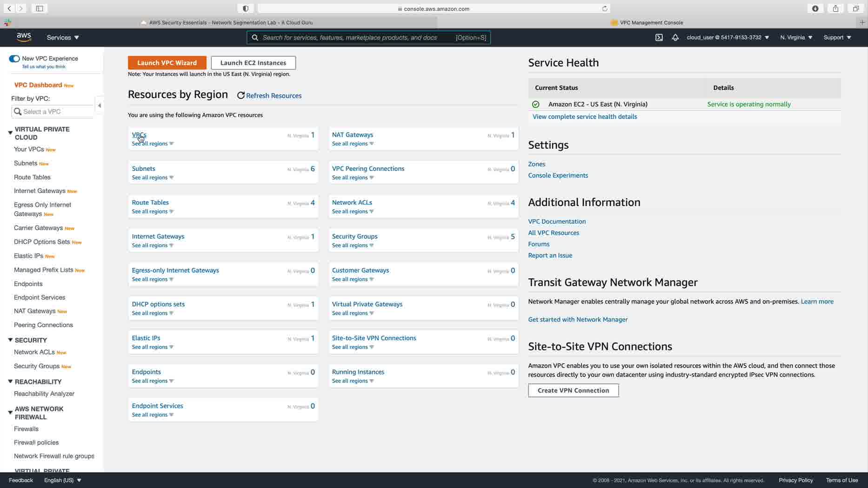Open the VPCs resource link
The width and height of the screenshot is (868, 488).
[x=139, y=135]
